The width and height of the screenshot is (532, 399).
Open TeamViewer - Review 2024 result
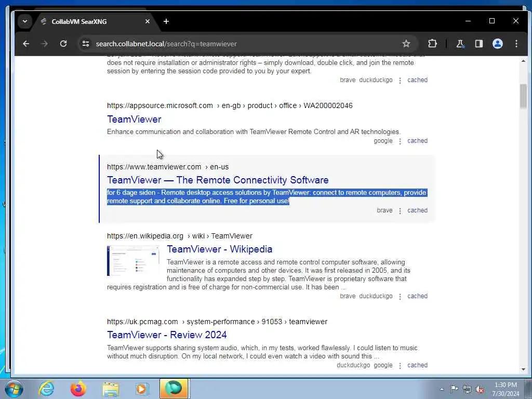[x=167, y=335]
